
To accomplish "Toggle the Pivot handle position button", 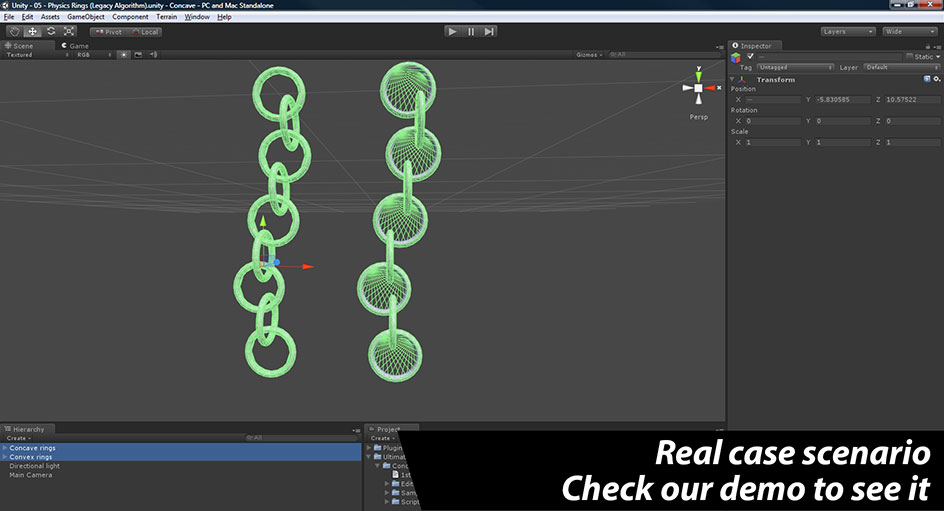I will (x=108, y=32).
